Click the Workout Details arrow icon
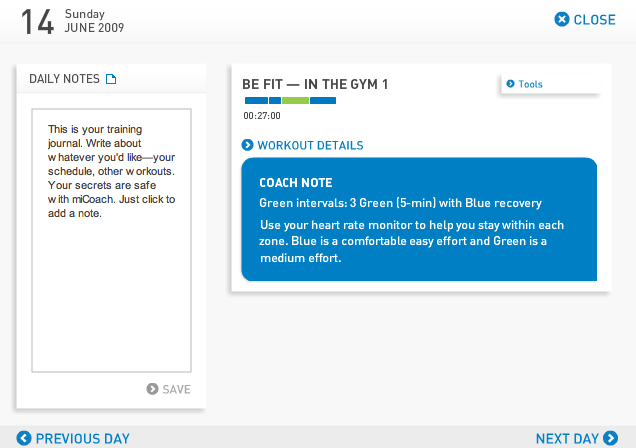Viewport: 636px width, 448px height. pyautogui.click(x=248, y=145)
